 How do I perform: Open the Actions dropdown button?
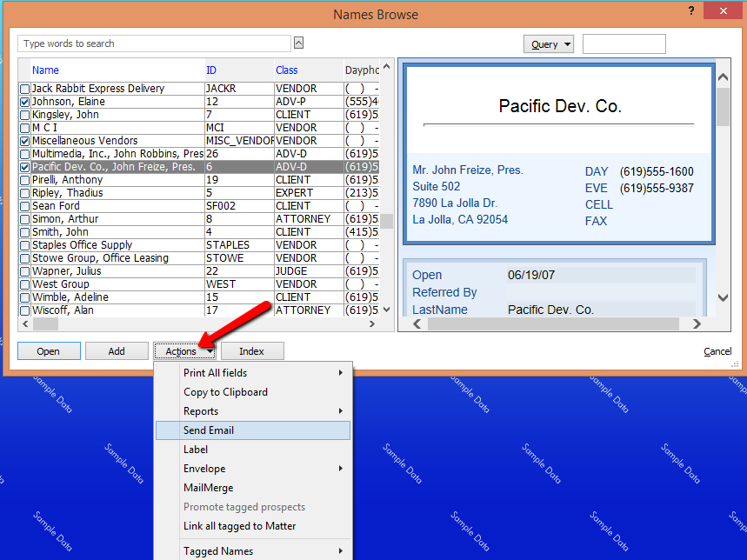point(184,351)
